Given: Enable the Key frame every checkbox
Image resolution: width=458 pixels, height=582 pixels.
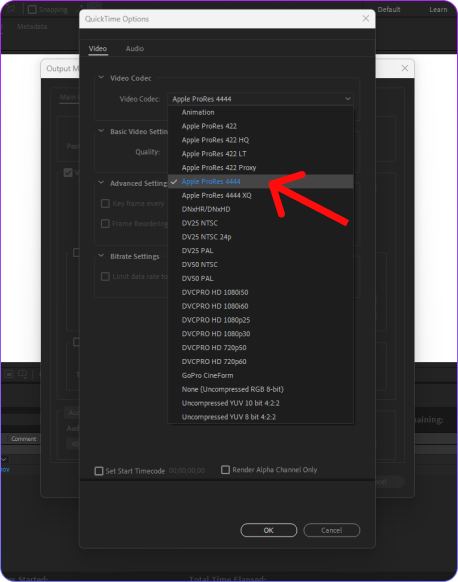Looking at the screenshot, I should (x=105, y=203).
